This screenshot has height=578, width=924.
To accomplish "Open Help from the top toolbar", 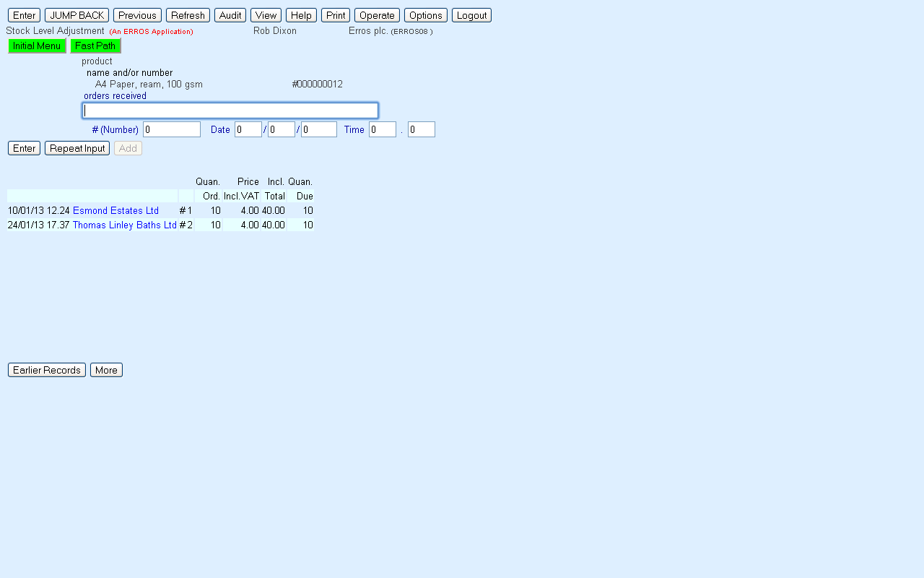I will tap(301, 15).
